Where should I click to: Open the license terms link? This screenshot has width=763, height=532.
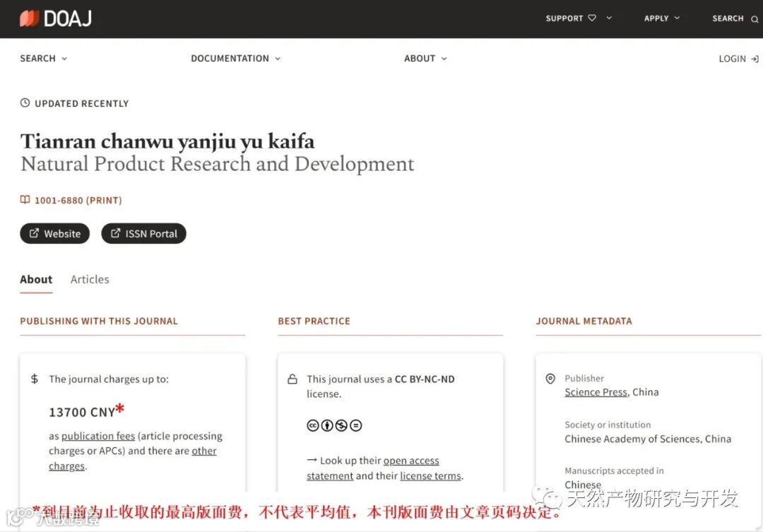click(431, 475)
